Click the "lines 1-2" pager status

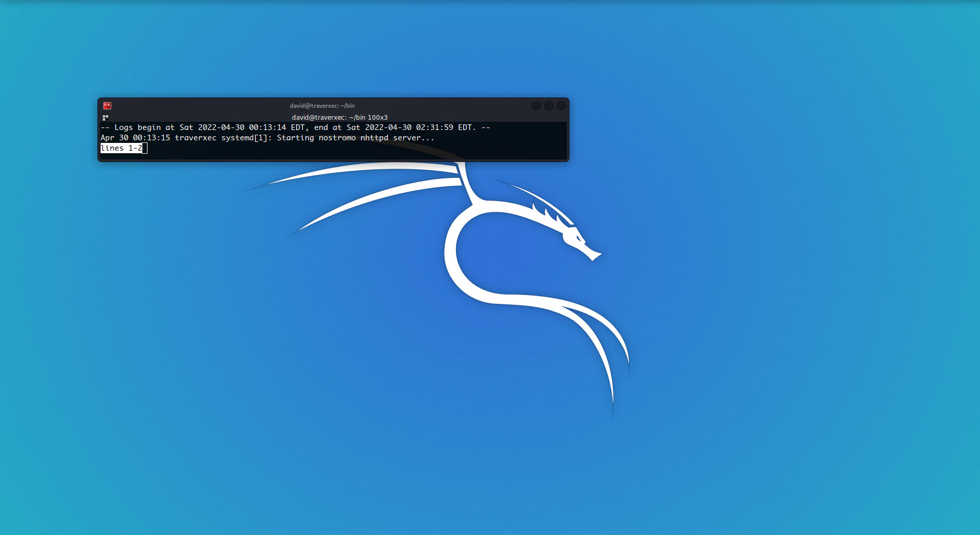point(122,148)
